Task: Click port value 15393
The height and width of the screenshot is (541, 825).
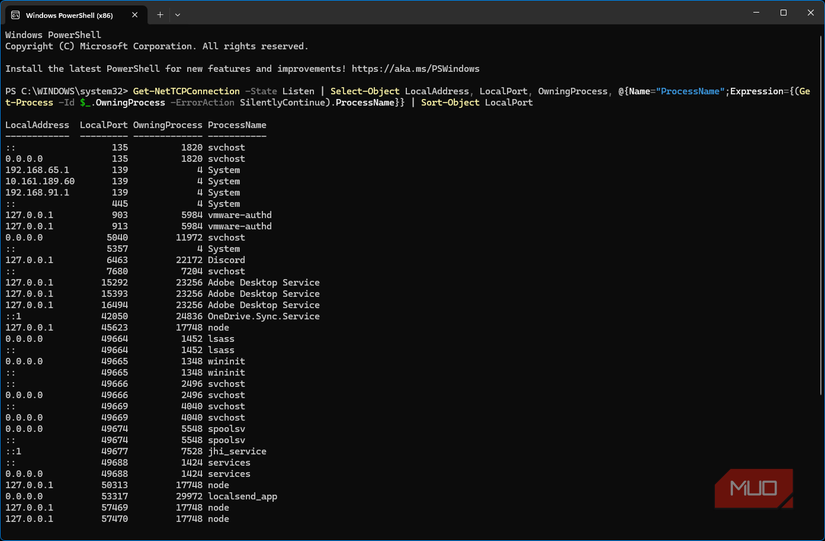Action: click(x=115, y=294)
